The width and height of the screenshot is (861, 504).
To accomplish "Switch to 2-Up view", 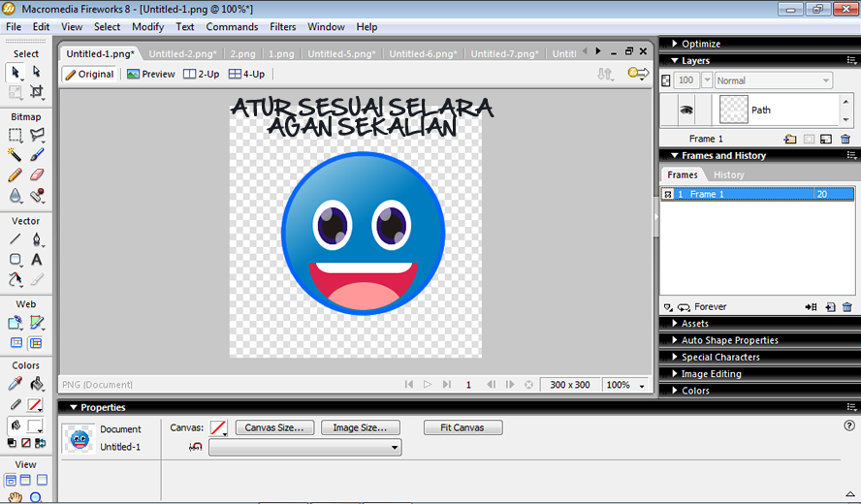I will pos(202,74).
